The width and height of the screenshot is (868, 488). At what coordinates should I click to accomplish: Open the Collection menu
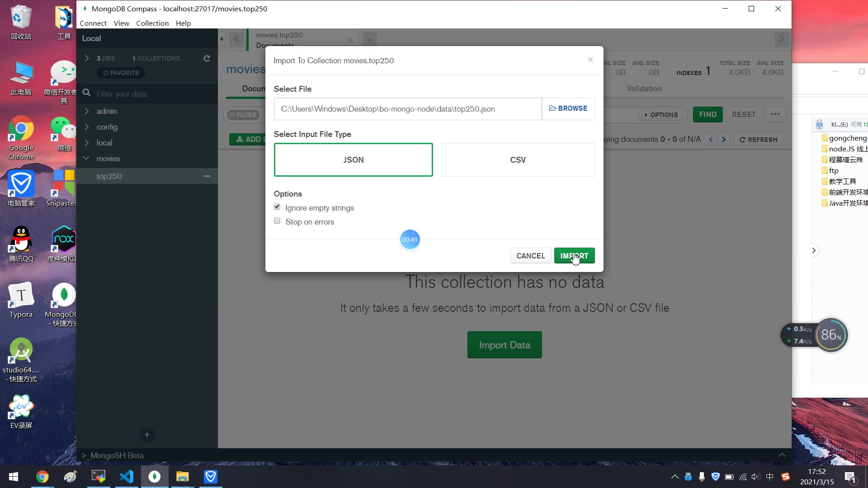pos(153,23)
